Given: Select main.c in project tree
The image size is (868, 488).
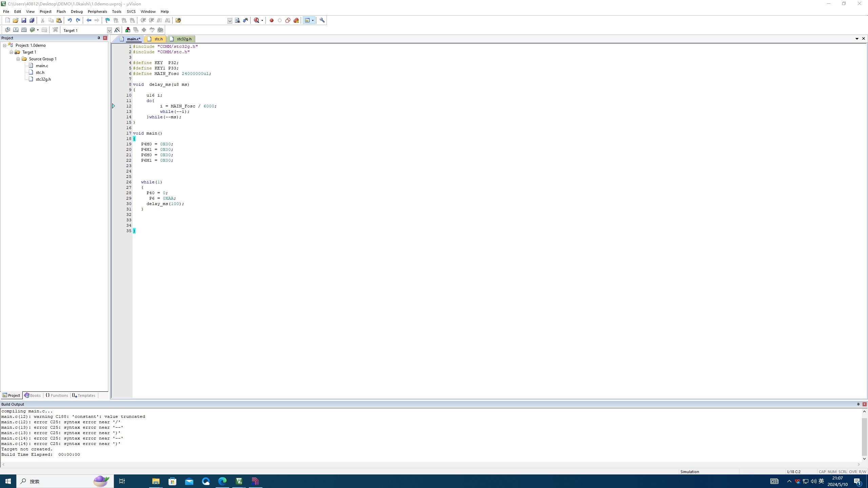Looking at the screenshot, I should (x=42, y=66).
